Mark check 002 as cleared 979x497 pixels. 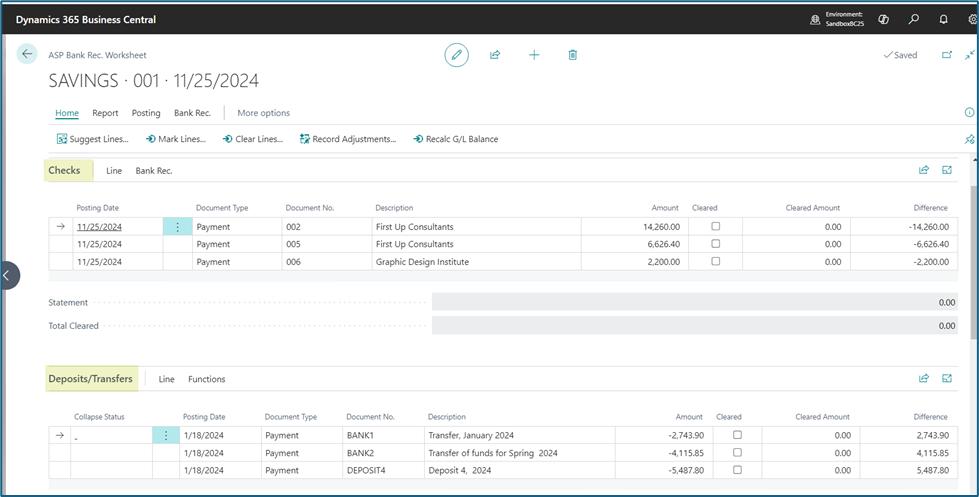pos(716,226)
